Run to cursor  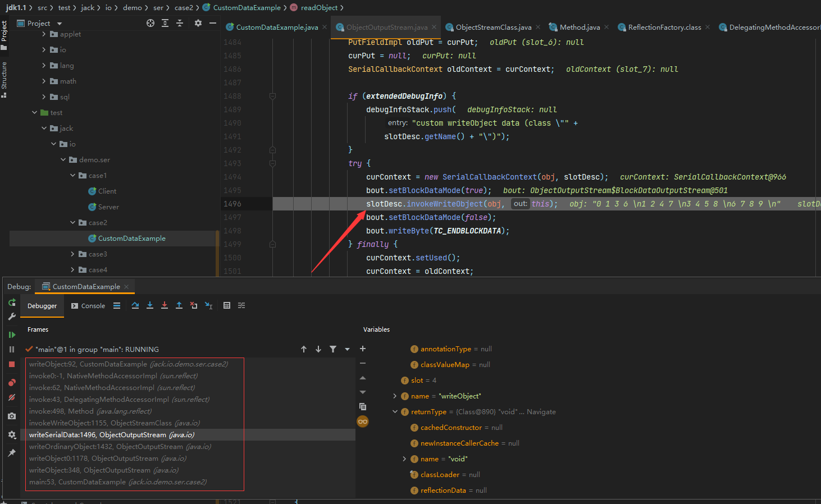(208, 305)
